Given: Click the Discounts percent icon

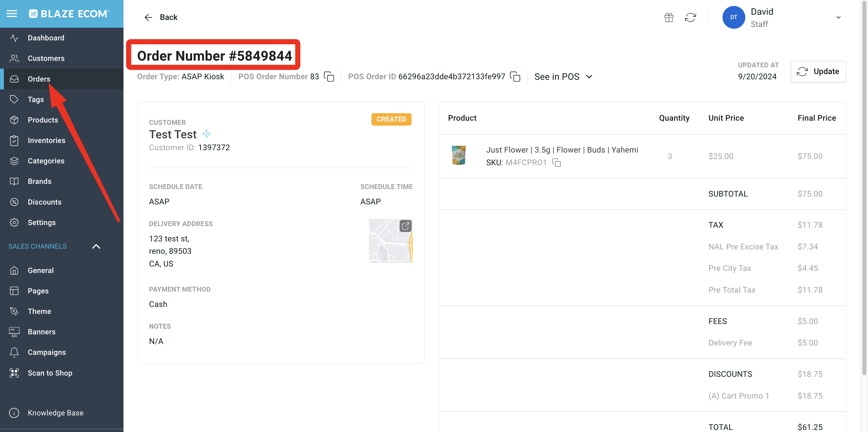Looking at the screenshot, I should click(x=14, y=202).
